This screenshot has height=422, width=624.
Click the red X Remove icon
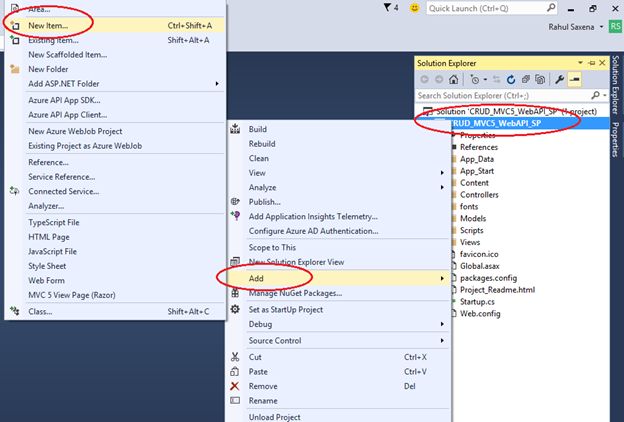click(235, 386)
